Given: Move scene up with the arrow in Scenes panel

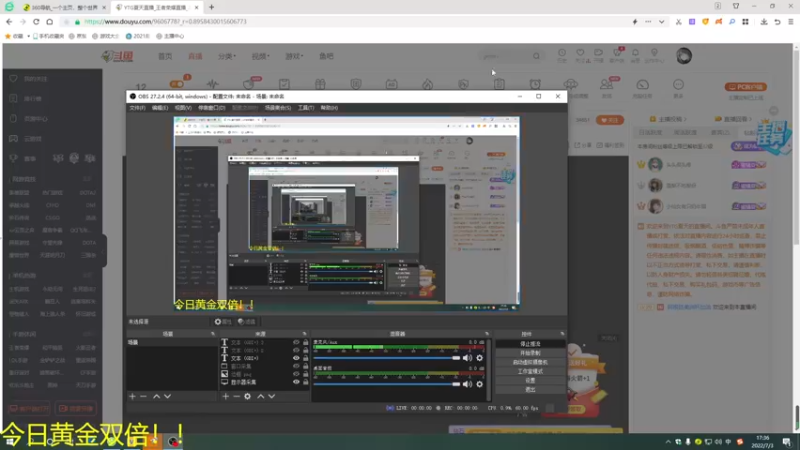Looking at the screenshot, I should [157, 396].
